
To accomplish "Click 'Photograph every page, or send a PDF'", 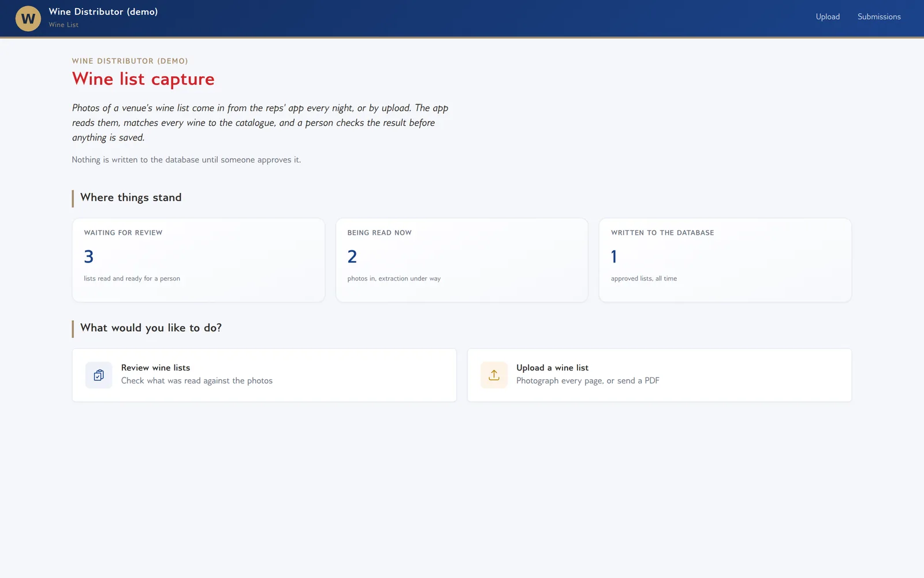I will [588, 381].
